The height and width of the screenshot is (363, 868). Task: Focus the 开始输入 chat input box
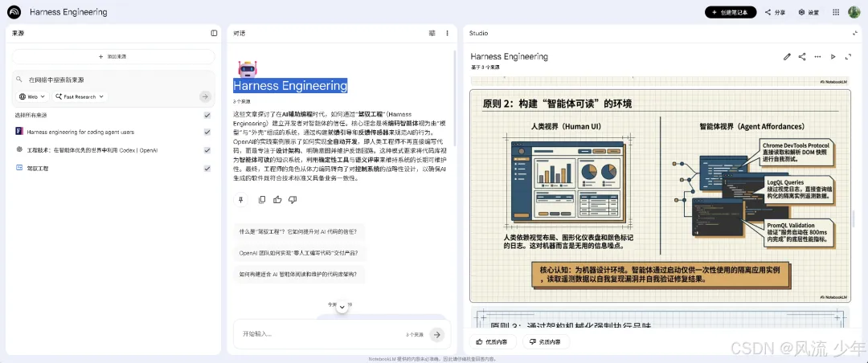[x=321, y=334]
